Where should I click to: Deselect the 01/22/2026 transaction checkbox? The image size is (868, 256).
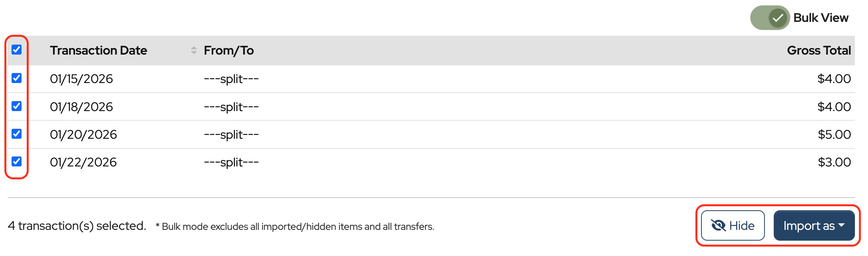tap(17, 161)
